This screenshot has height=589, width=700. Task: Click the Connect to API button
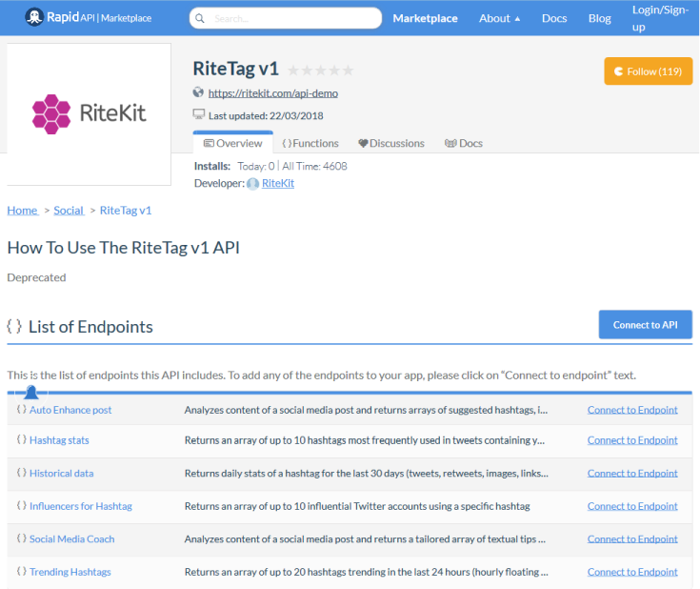[646, 324]
